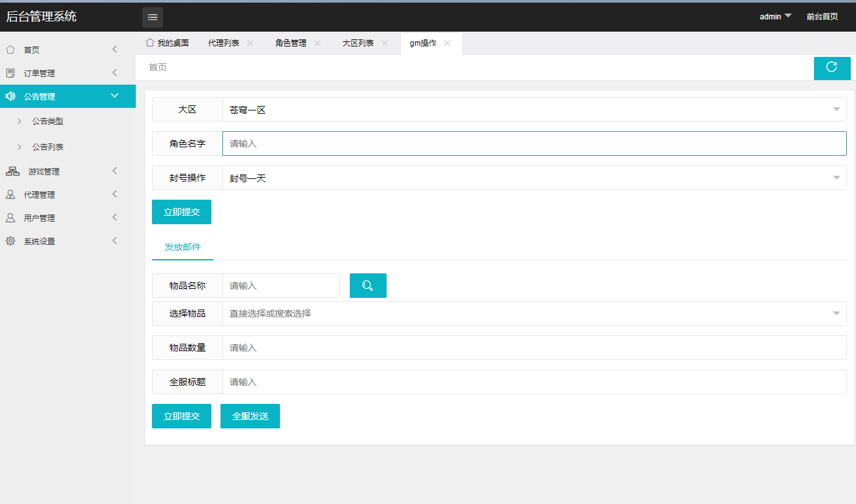Viewport: 856px width, 504px height.
Task: Click the 全服发送 button
Action: click(x=250, y=416)
